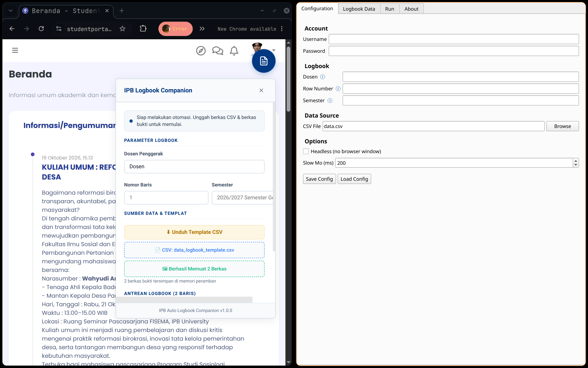Viewport: 588px width, 368px height.
Task: Show more toolbar items with double chevron
Action: click(202, 29)
